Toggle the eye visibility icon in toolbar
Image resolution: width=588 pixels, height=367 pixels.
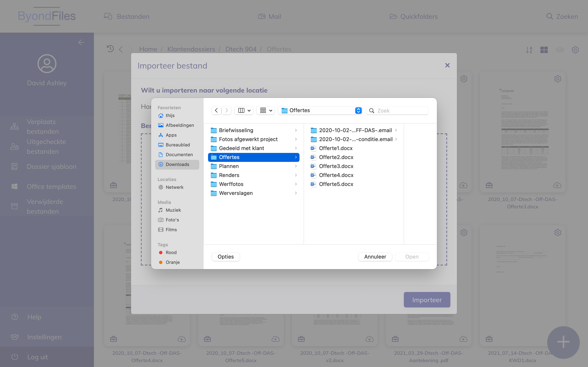point(560,50)
